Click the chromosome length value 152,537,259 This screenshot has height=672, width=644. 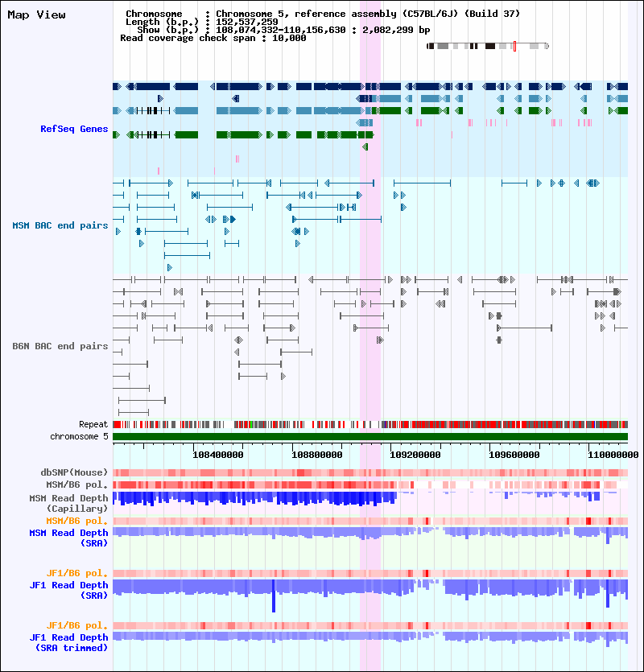pyautogui.click(x=247, y=22)
